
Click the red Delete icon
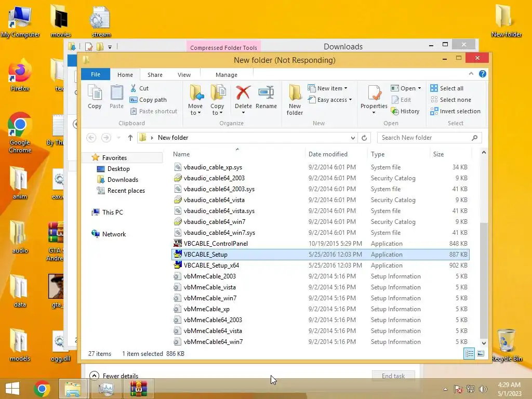(243, 92)
